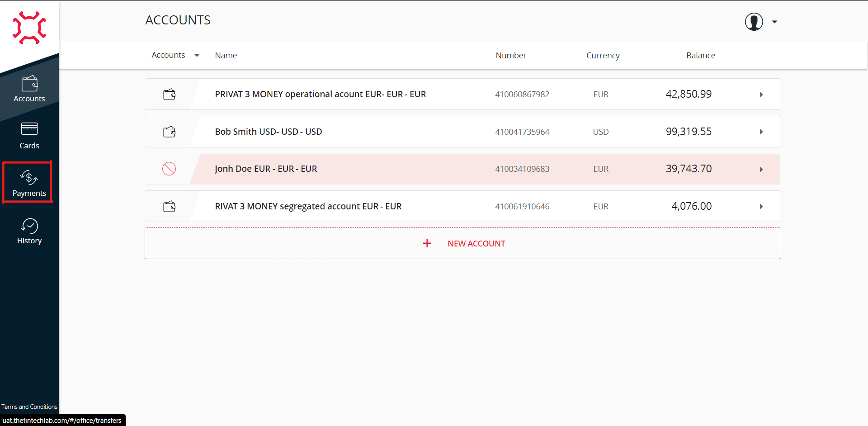Click account number 410034109683
The width and height of the screenshot is (868, 426).
click(522, 169)
